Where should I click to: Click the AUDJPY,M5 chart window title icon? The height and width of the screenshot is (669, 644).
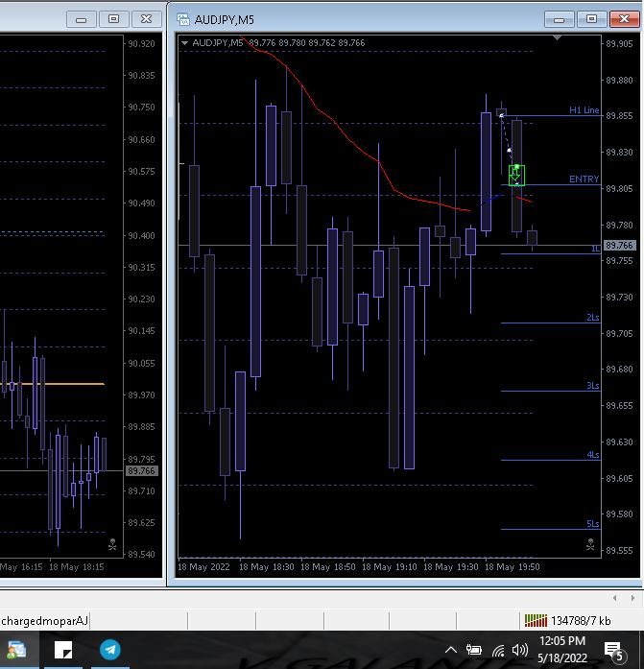183,19
